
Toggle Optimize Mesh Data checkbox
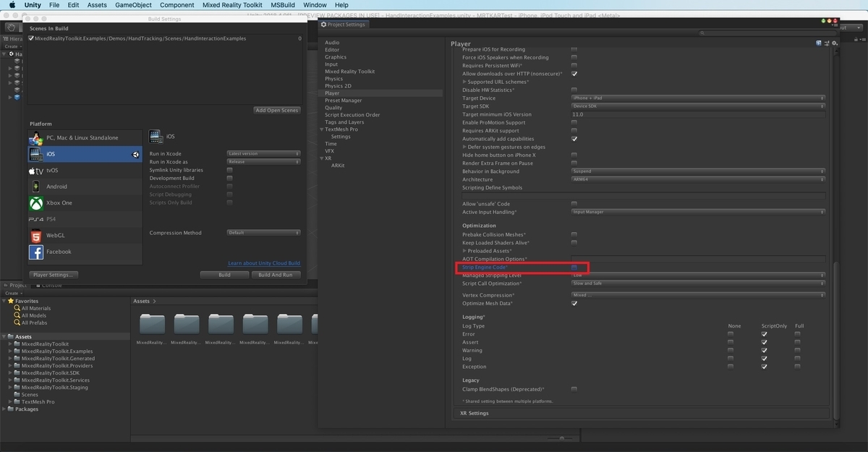pos(574,304)
